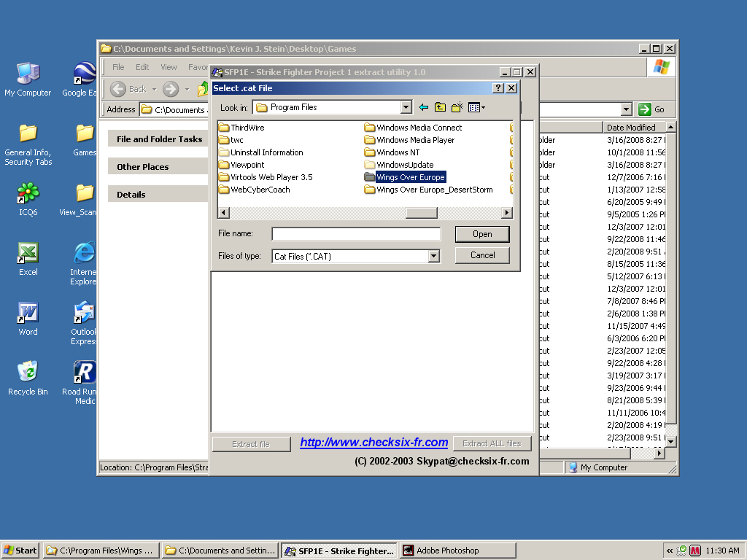Screen dimensions: 747x560
Task: Select the Uninstall Information folder
Action: click(x=261, y=152)
